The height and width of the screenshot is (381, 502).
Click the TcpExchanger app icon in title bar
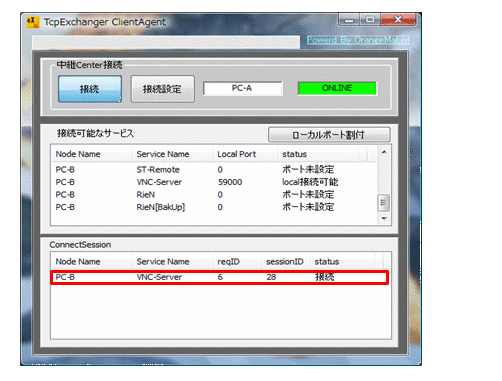coord(33,22)
